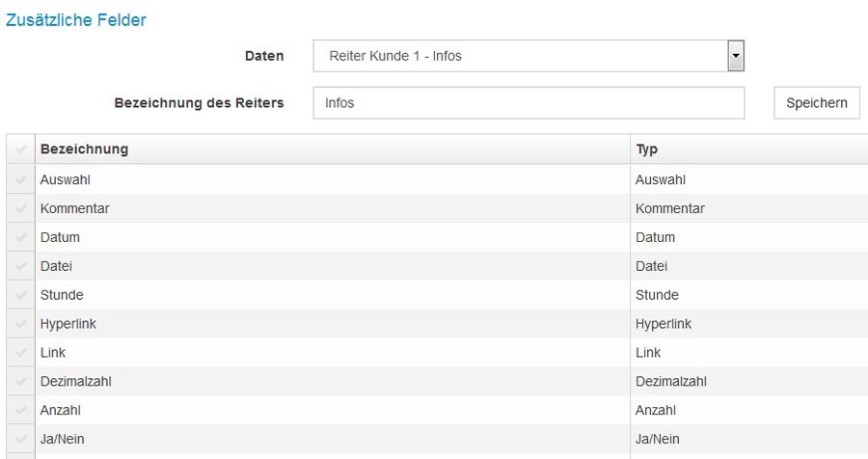Check the Kommentar row checkmark
The height and width of the screenshot is (459, 868).
click(x=20, y=208)
